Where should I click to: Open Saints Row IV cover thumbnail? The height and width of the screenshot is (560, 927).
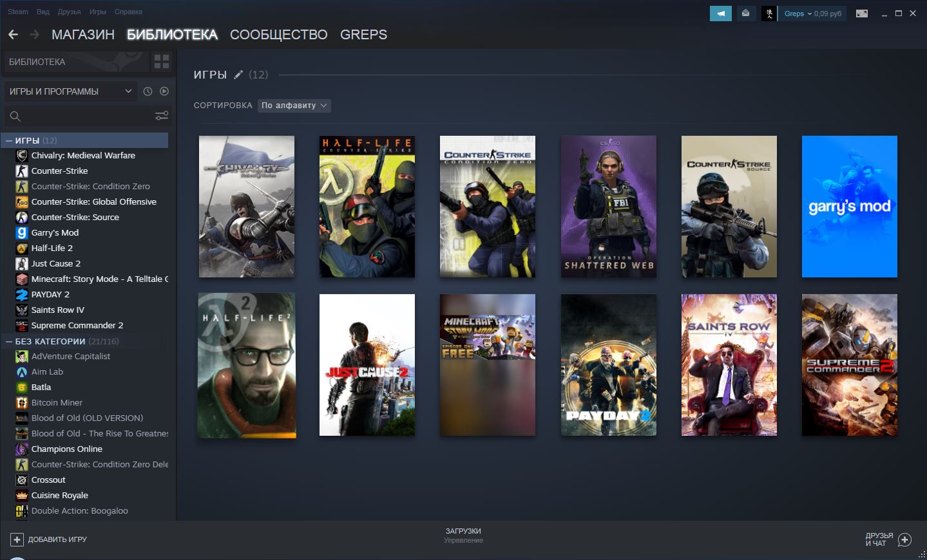click(x=729, y=365)
